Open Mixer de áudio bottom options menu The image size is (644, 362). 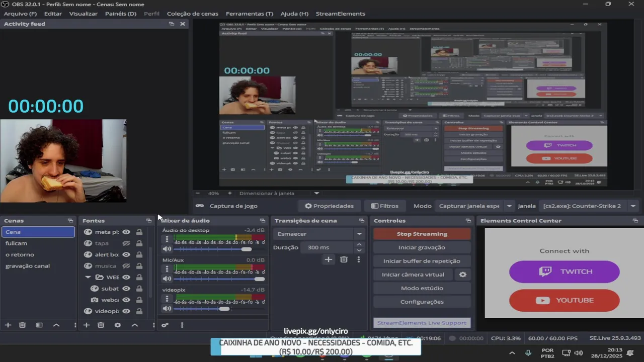[182, 325]
